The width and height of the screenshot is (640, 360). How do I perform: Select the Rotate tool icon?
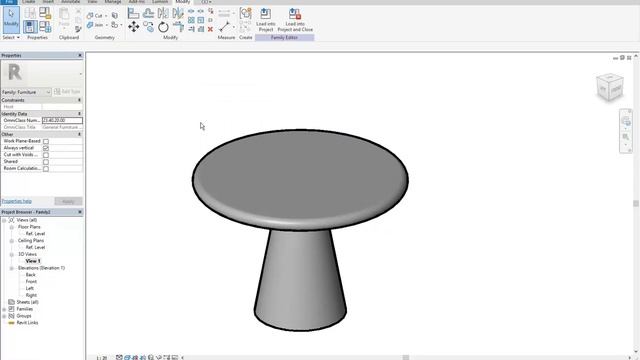(x=163, y=27)
